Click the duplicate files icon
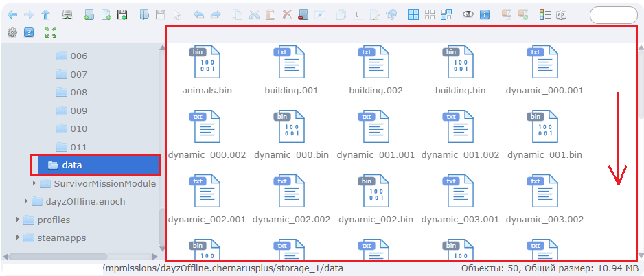644x276 pixels. point(341,15)
